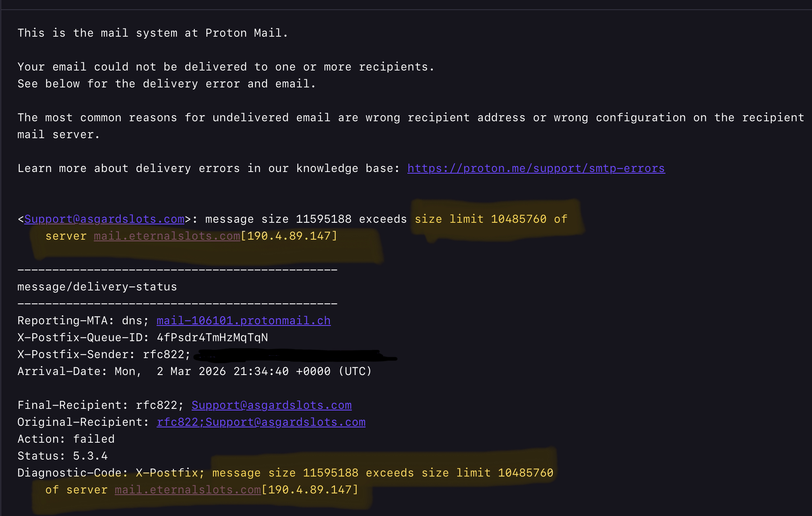Click the Original-Recipient rfc822;Support@asgardslots.com link
812x516 pixels.
coord(261,422)
